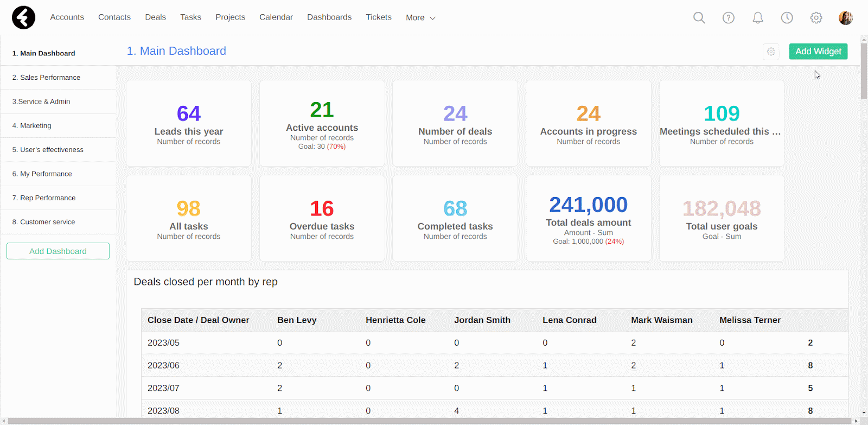This screenshot has height=425, width=868.
Task: Open notifications bell icon
Action: click(758, 18)
